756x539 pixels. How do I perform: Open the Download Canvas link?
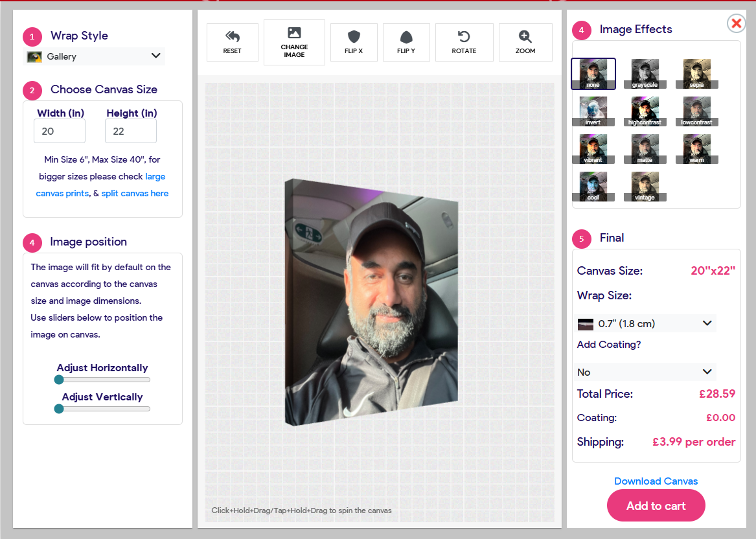pyautogui.click(x=656, y=481)
